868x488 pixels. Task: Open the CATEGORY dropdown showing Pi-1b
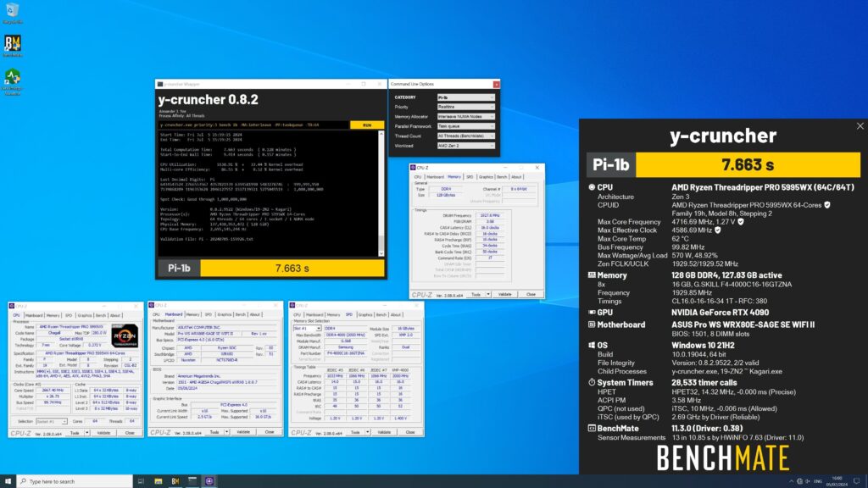pos(465,97)
